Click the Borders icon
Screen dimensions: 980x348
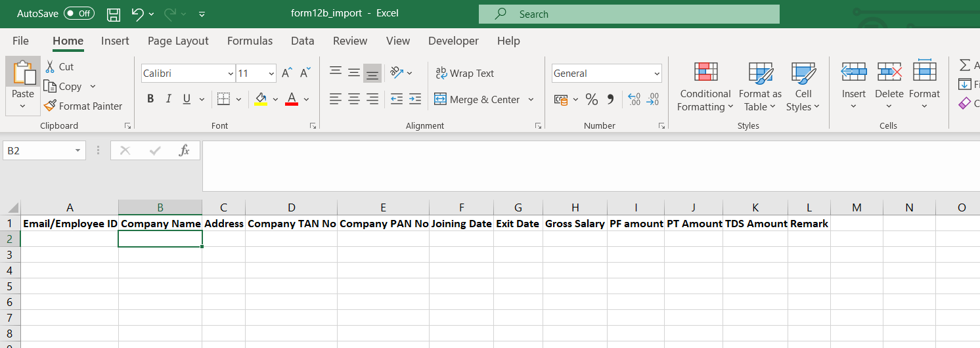tap(223, 99)
